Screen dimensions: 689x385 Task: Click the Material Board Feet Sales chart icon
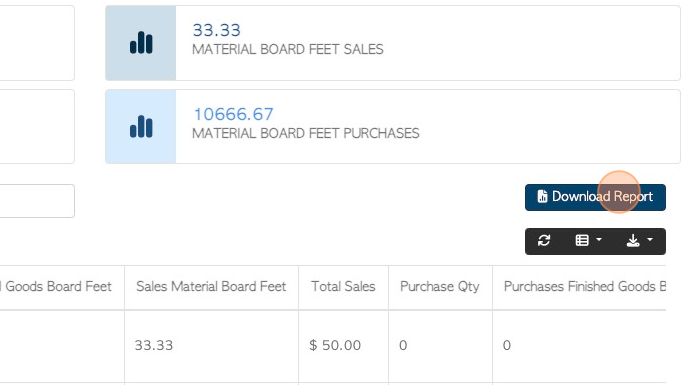(x=141, y=43)
